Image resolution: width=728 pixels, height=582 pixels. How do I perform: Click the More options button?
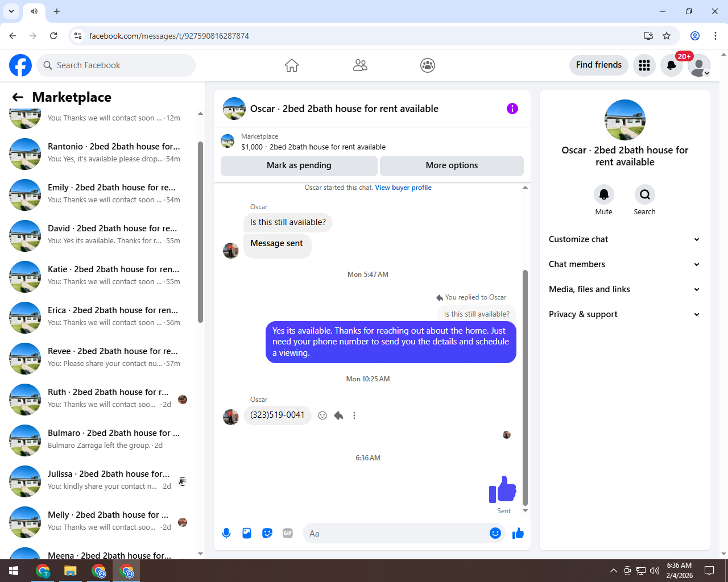[452, 165]
